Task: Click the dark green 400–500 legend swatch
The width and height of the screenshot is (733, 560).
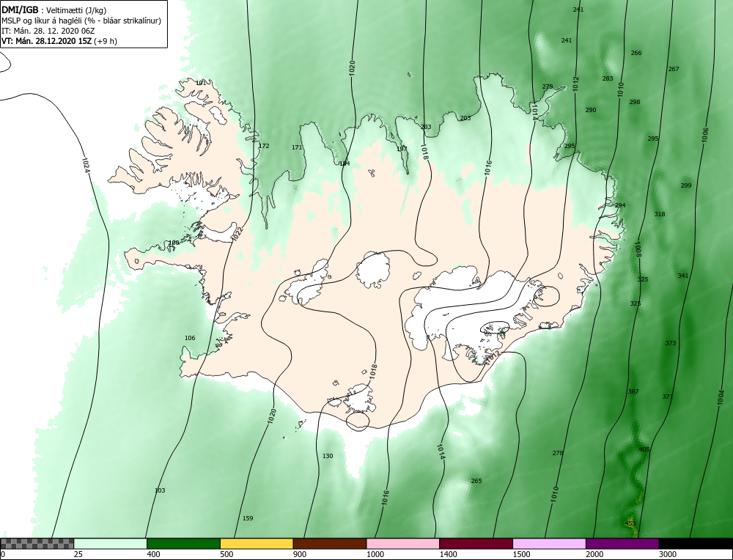Action: pyautogui.click(x=183, y=544)
